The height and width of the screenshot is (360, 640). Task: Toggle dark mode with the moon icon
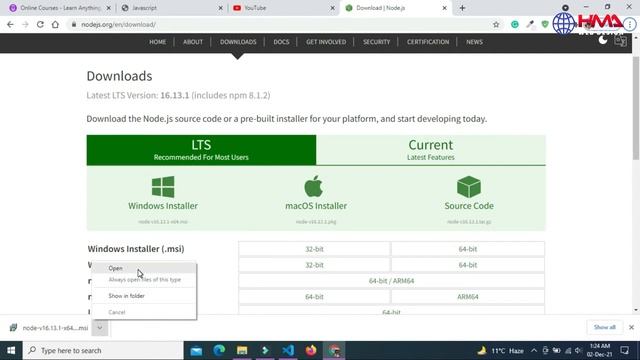coord(603,40)
